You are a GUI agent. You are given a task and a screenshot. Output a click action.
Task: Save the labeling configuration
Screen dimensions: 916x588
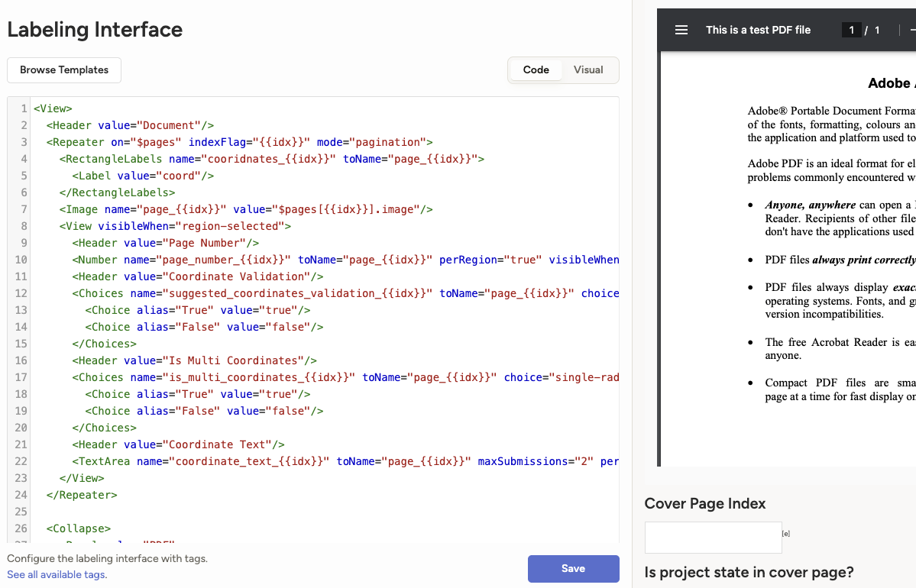pyautogui.click(x=573, y=568)
